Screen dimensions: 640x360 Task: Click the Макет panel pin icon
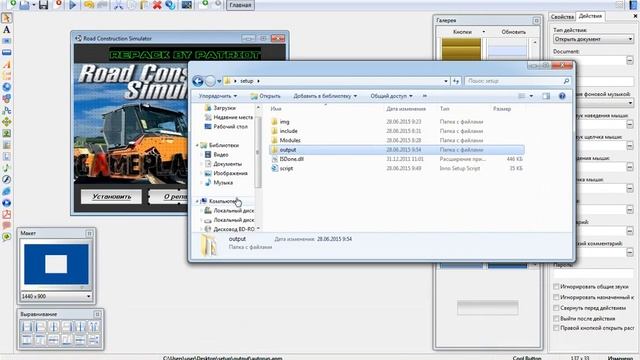pos(89,233)
